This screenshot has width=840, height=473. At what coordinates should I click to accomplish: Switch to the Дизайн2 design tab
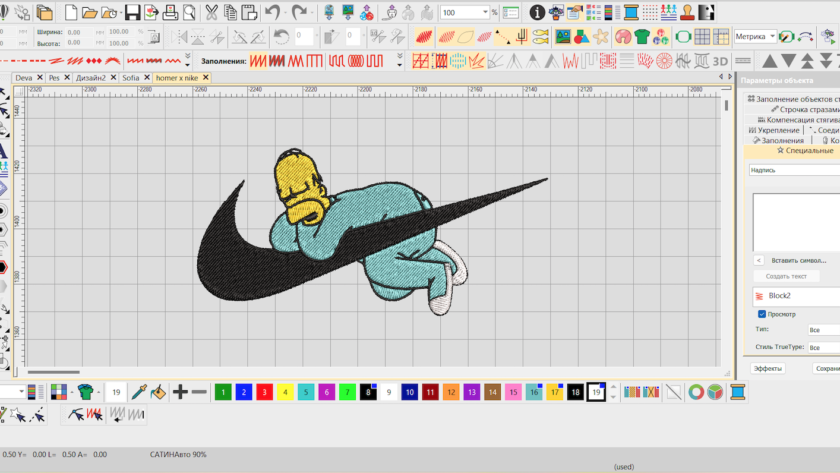[x=91, y=78]
